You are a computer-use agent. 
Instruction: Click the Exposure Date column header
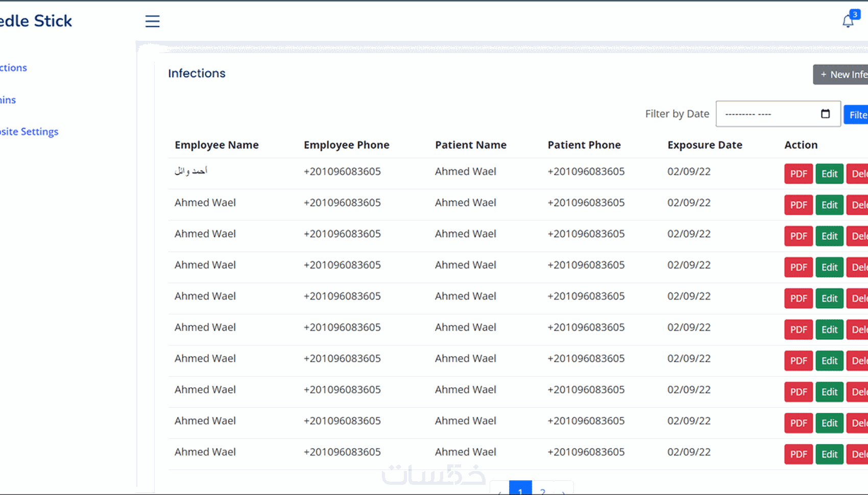[705, 145]
